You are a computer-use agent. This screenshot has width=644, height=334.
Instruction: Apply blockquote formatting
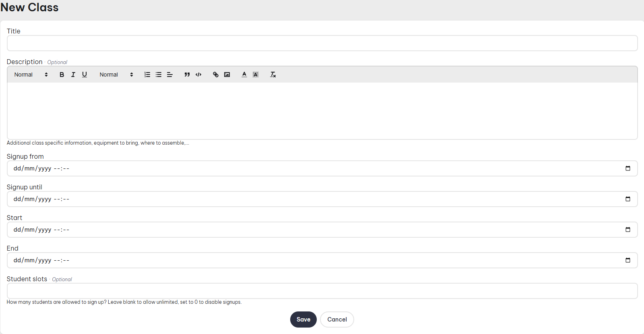click(x=187, y=75)
